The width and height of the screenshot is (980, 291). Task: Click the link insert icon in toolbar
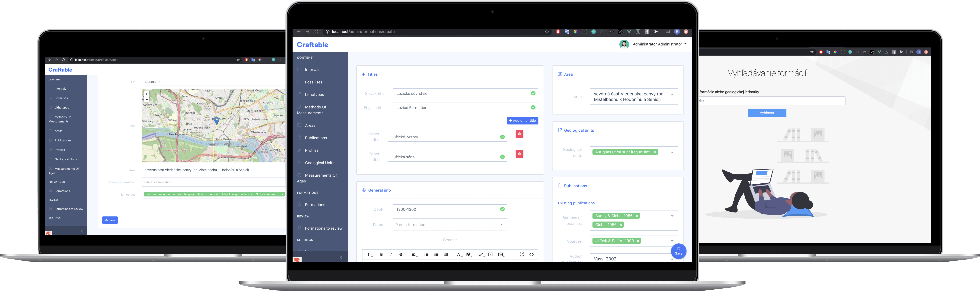481,255
